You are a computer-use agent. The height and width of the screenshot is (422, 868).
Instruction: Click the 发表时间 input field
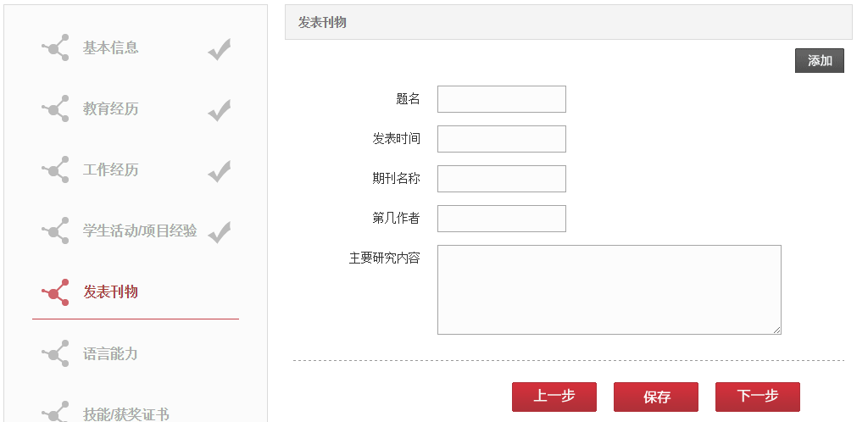coord(502,139)
